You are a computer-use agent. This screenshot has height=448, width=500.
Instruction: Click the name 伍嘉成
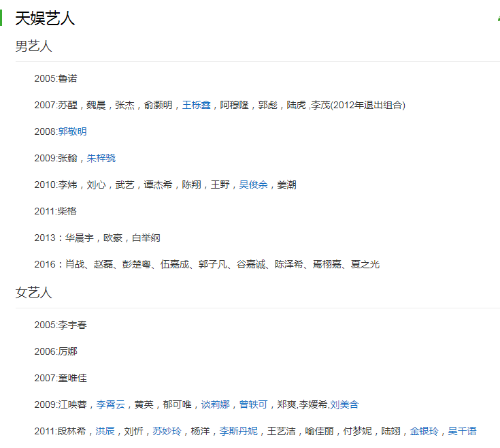(175, 264)
